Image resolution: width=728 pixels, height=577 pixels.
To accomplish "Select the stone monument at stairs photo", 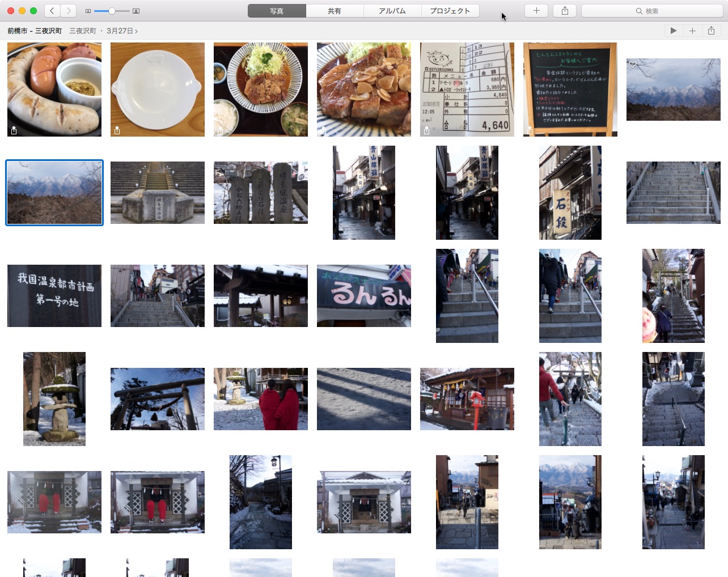I will 158,193.
